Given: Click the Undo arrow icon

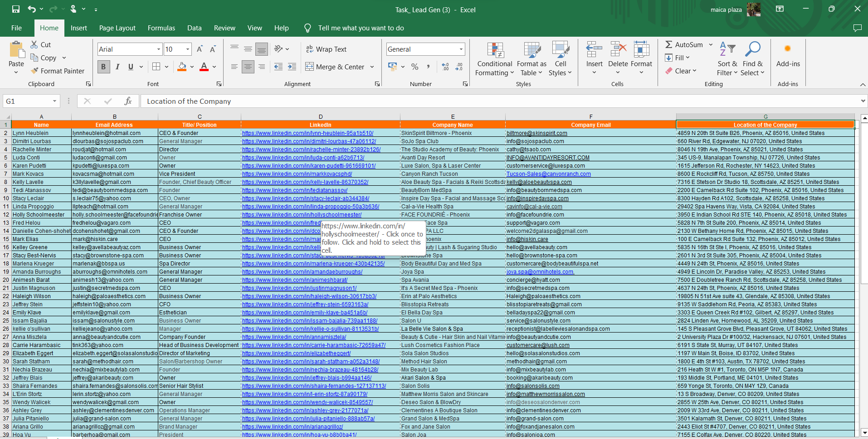Looking at the screenshot, I should 31,9.
